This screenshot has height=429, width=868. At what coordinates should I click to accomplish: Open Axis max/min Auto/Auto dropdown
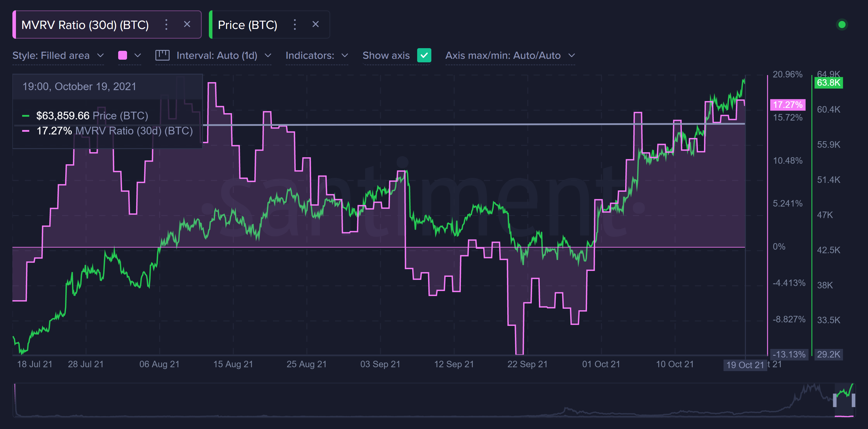pyautogui.click(x=509, y=55)
